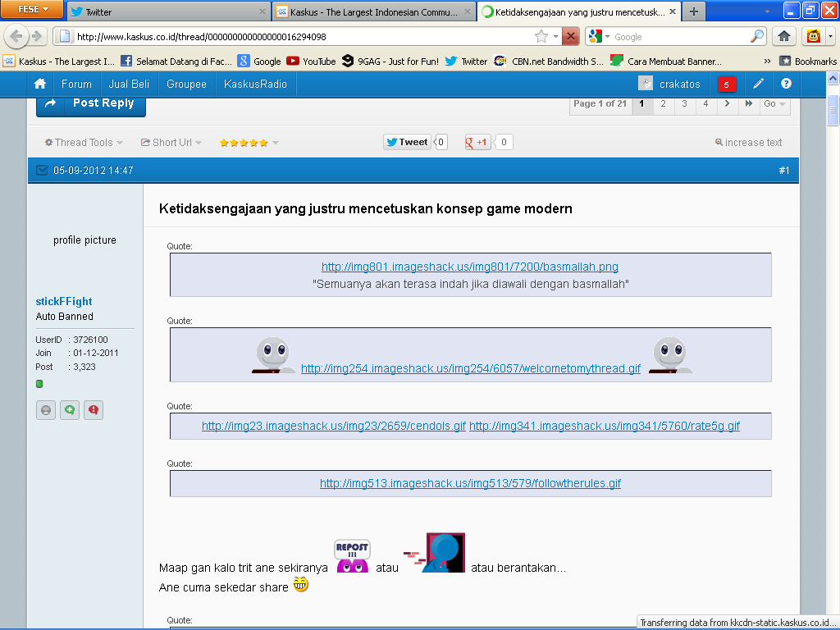The image size is (840, 630).
Task: Expand the Short Url dropdown
Action: [x=171, y=143]
